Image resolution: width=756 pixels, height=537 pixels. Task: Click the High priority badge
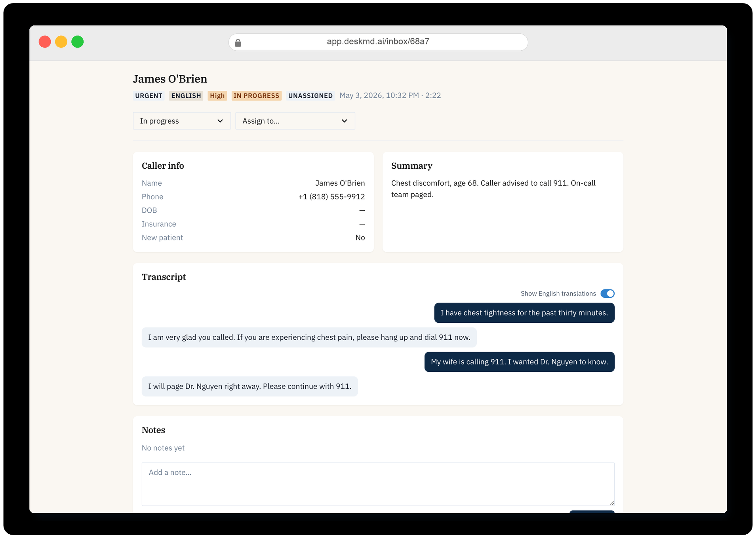(217, 96)
